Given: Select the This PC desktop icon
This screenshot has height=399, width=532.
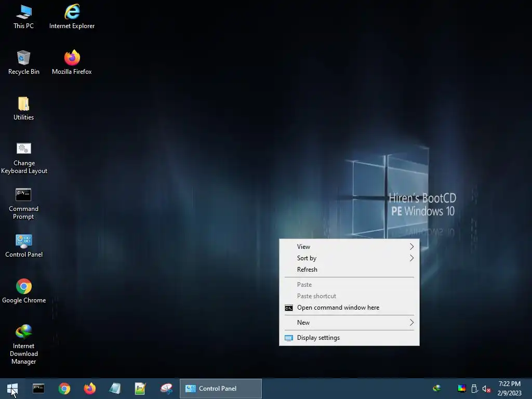Looking at the screenshot, I should pyautogui.click(x=23, y=16).
